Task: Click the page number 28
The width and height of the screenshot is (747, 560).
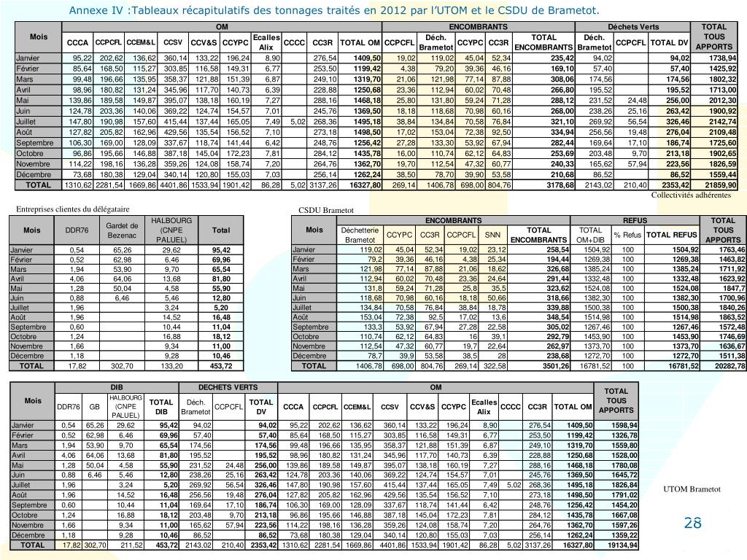Action: pos(693,523)
